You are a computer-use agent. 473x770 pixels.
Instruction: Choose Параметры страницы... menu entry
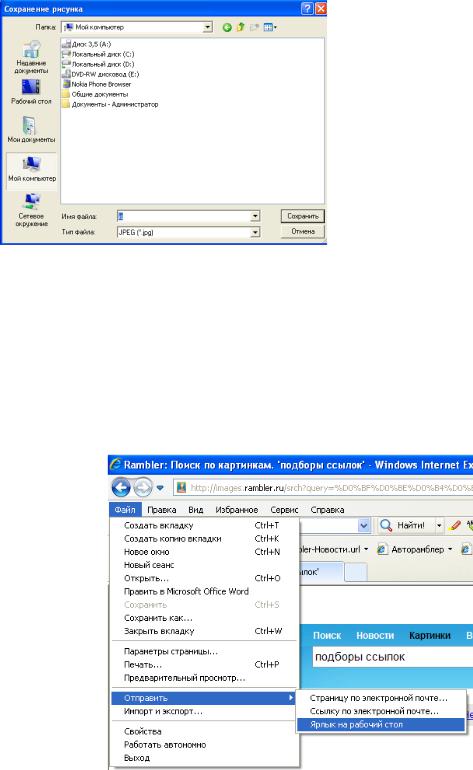205,652
